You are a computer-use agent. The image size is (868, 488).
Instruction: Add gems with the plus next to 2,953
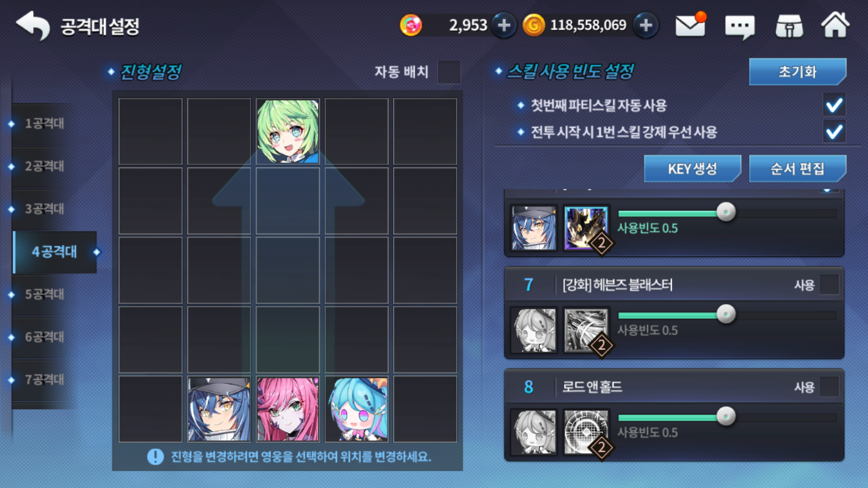tap(504, 25)
